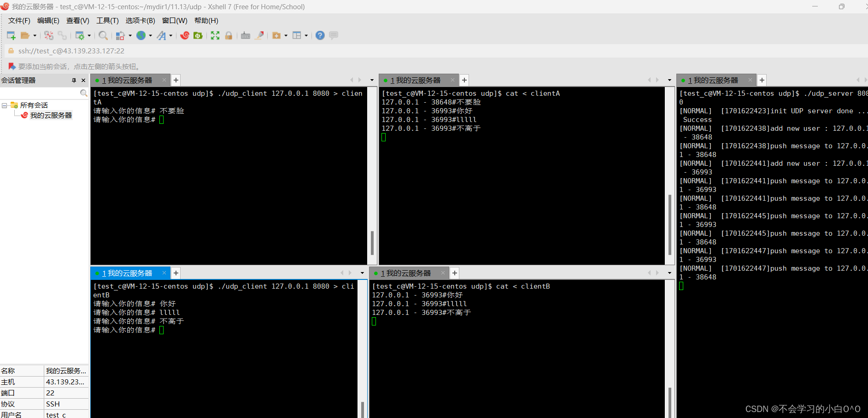This screenshot has height=418, width=868.
Task: Click the bookmark flag icon to add the session
Action: (x=12, y=66)
